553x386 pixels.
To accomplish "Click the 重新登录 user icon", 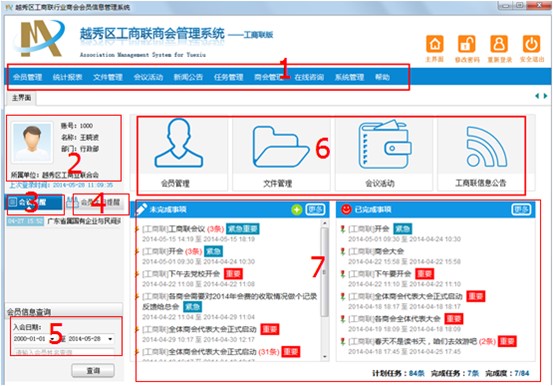I will pyautogui.click(x=499, y=44).
